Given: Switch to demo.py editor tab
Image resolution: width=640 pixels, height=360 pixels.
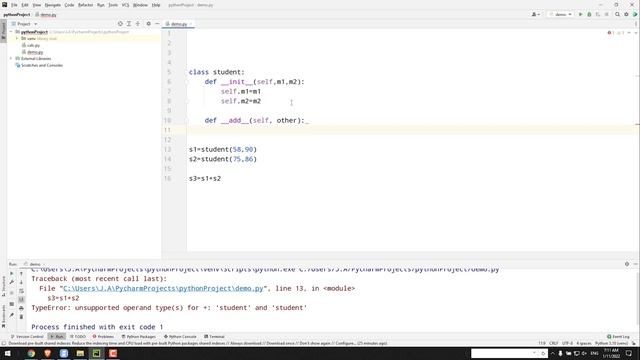Looking at the screenshot, I should 178,24.
